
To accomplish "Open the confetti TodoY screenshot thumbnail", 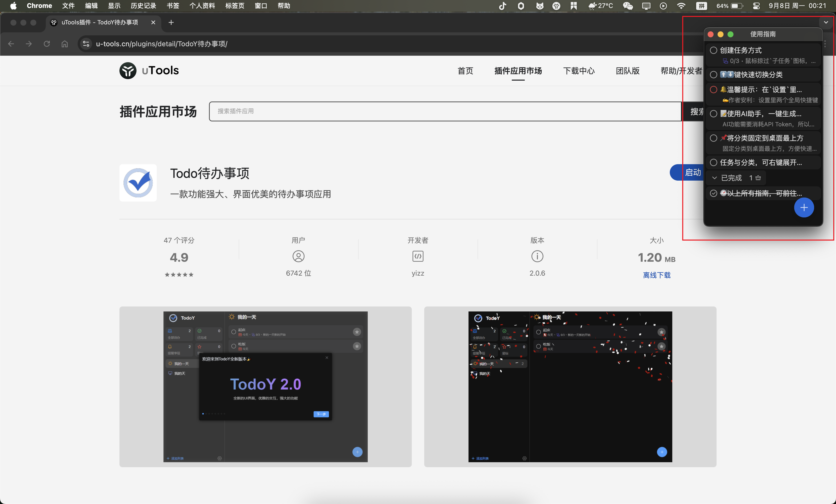I will tap(570, 387).
